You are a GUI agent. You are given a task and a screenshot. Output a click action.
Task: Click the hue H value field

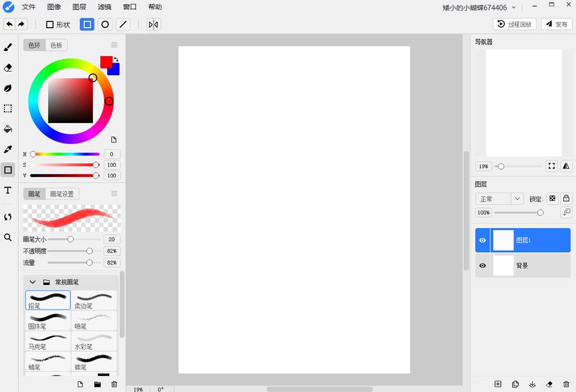[111, 154]
